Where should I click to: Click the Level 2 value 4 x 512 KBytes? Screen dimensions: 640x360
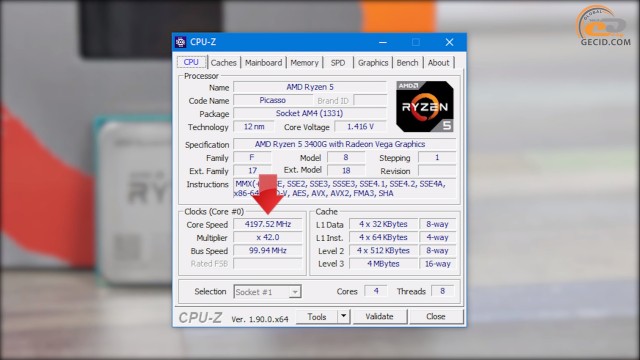tap(383, 250)
